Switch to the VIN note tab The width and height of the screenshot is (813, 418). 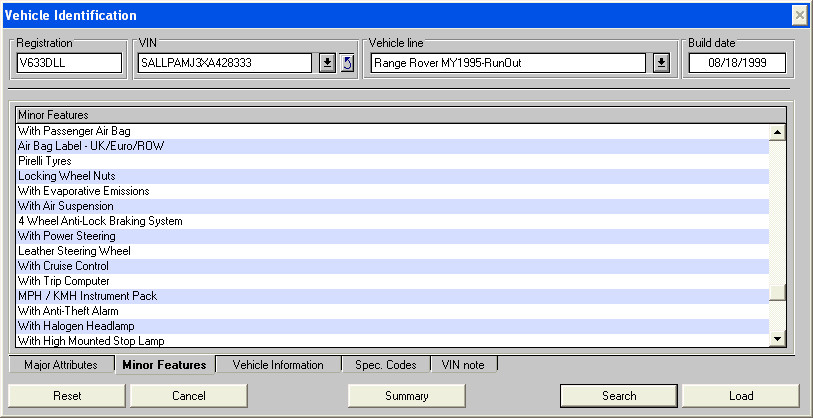[463, 365]
